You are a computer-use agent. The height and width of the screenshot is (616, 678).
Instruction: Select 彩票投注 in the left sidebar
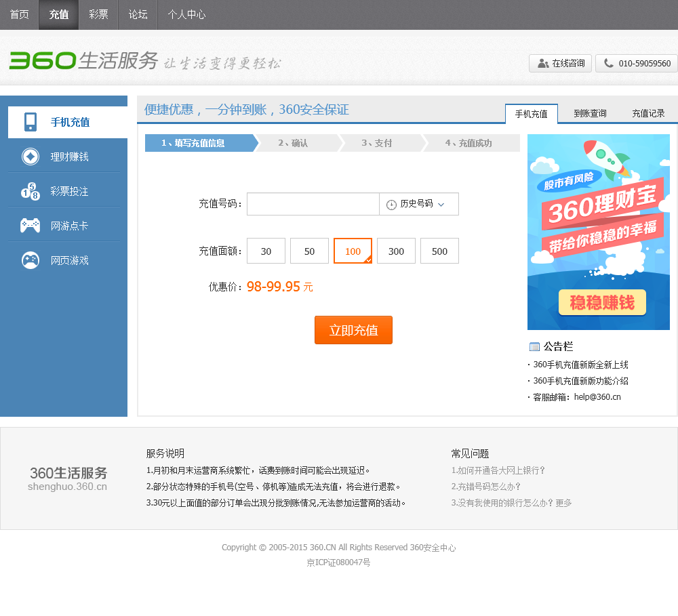click(64, 191)
